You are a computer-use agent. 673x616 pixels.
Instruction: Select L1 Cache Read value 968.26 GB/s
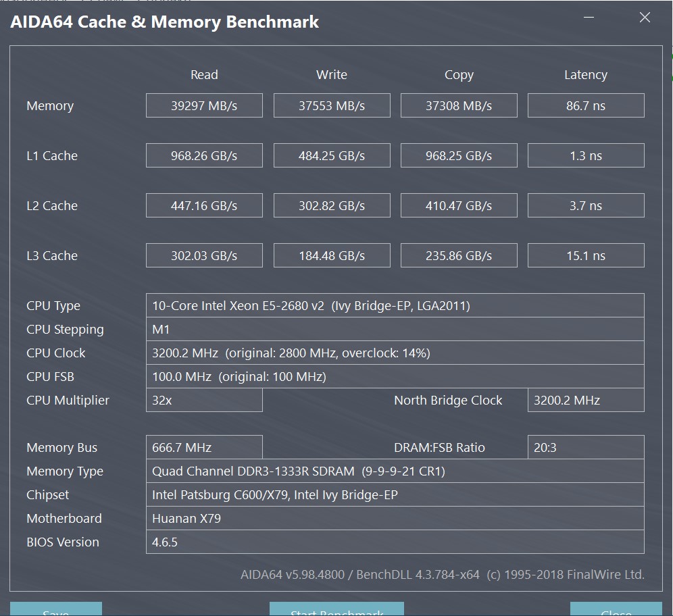[204, 155]
